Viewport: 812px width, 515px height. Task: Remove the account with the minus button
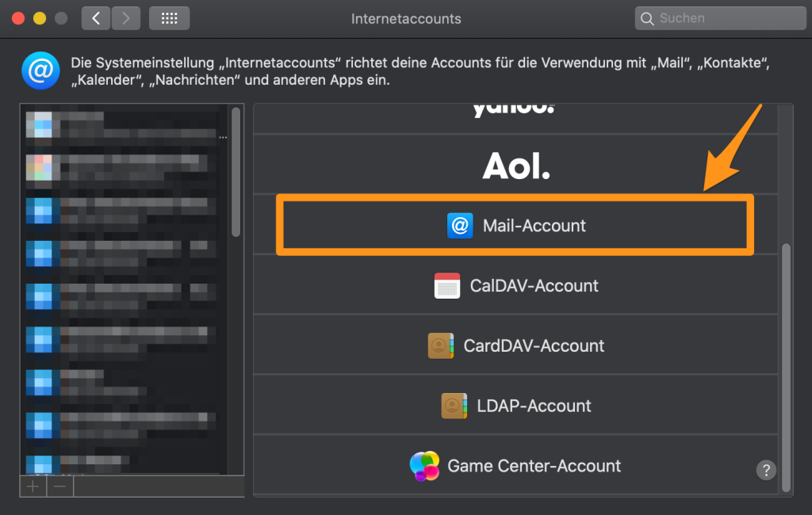click(60, 486)
